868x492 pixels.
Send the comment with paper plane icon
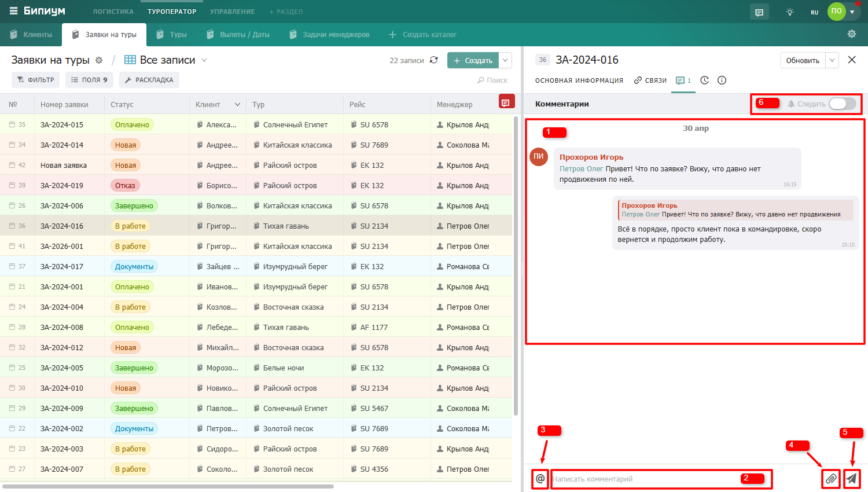[851, 479]
